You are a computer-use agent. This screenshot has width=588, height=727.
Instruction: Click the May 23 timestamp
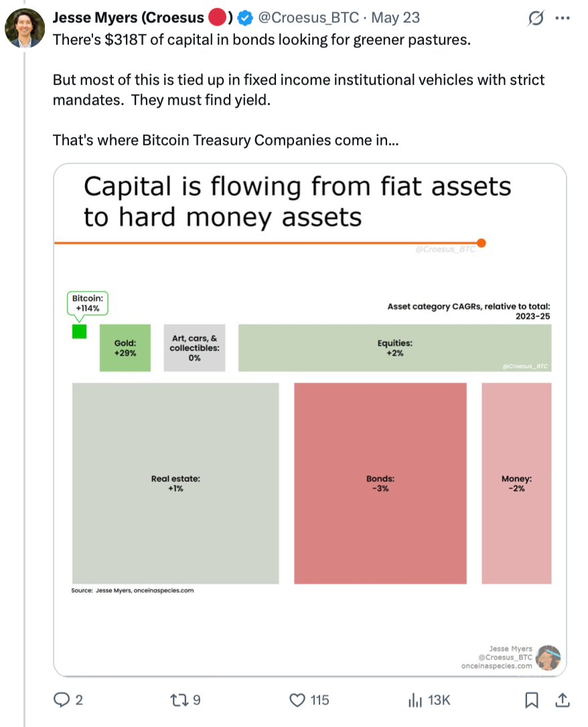click(x=395, y=17)
